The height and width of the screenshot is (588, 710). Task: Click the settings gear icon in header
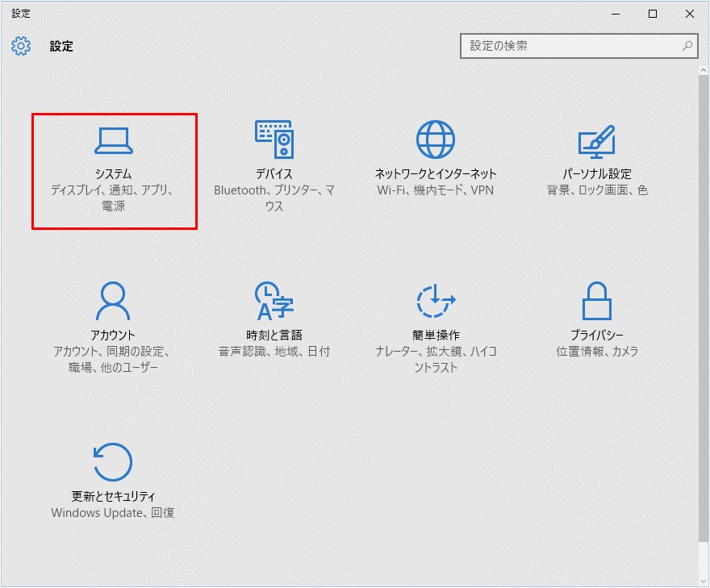tap(21, 46)
